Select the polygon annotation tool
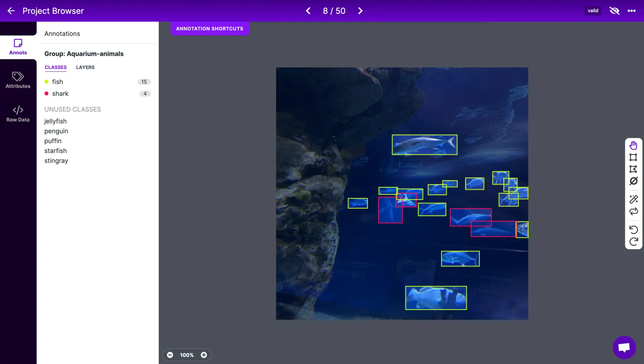Image resolution: width=644 pixels, height=364 pixels. 633,169
